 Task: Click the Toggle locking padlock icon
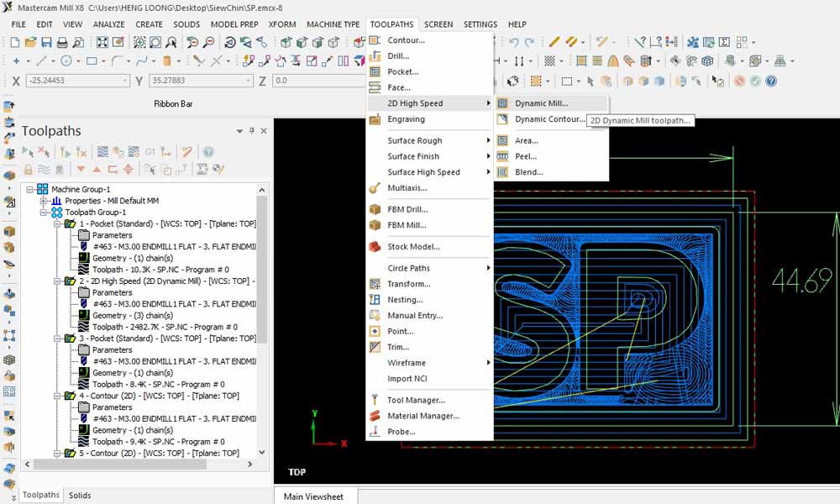pyautogui.click(x=28, y=169)
